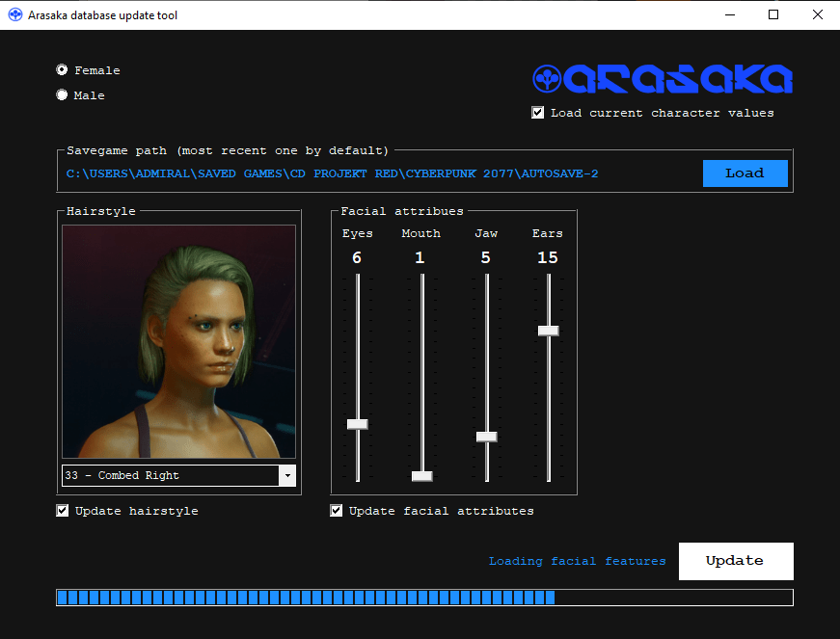This screenshot has width=840, height=639.
Task: Maximize the Arasaka tool window
Action: pos(773,14)
